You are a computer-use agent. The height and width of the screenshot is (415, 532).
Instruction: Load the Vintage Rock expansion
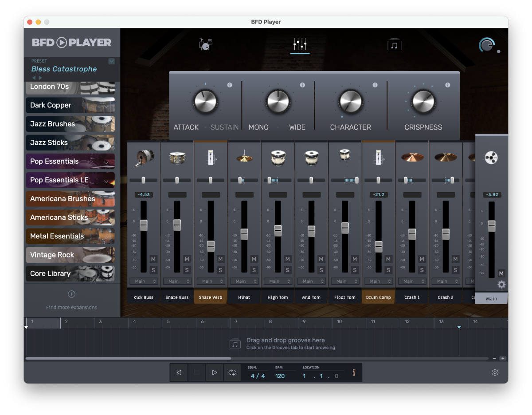coord(70,255)
